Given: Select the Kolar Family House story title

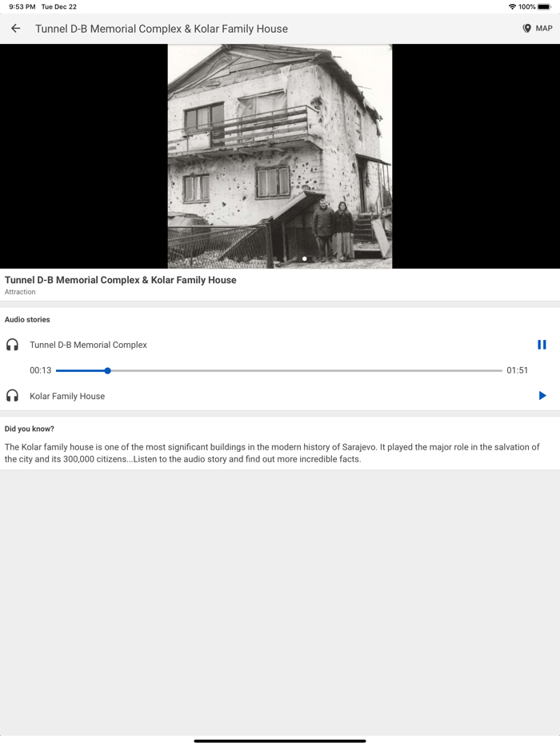Looking at the screenshot, I should [67, 396].
